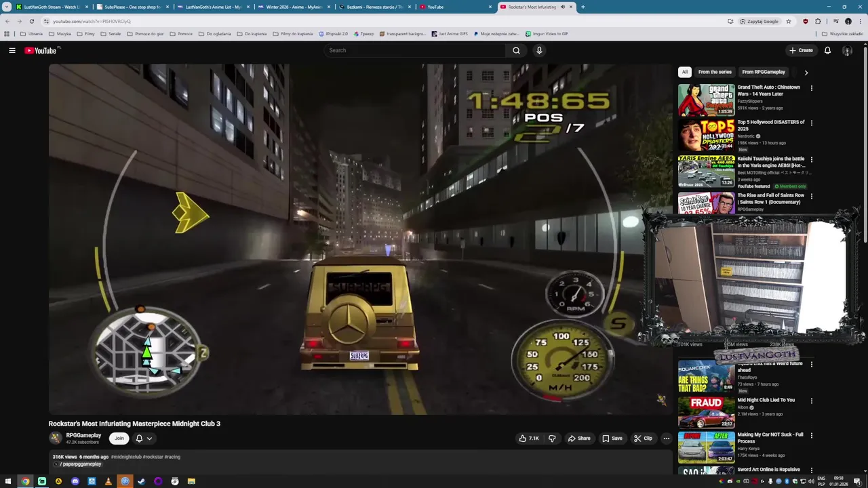Open Discord from the taskbar
Image resolution: width=868 pixels, height=488 pixels.
(75, 481)
